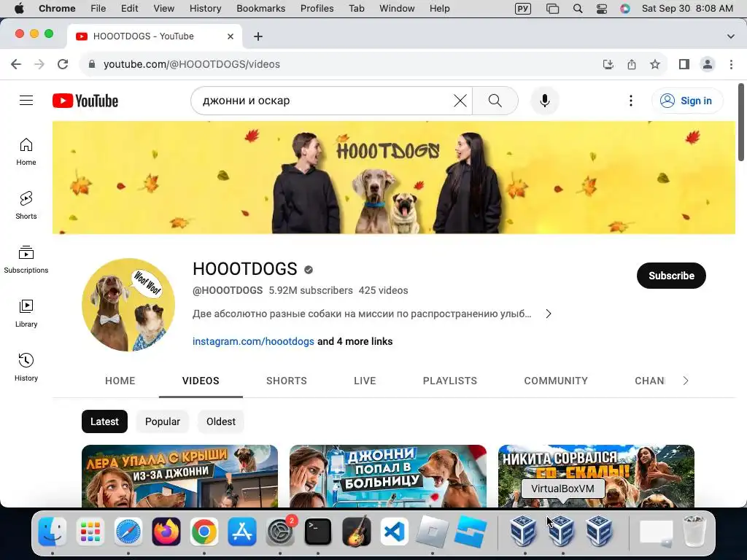Open Chrome three-dot menu
The height and width of the screenshot is (560, 747).
[731, 64]
